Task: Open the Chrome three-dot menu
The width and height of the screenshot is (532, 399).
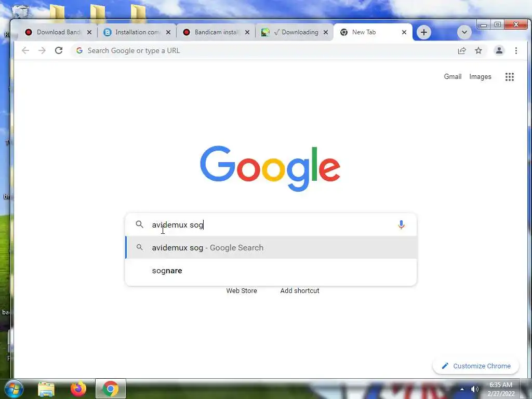Action: (x=516, y=50)
